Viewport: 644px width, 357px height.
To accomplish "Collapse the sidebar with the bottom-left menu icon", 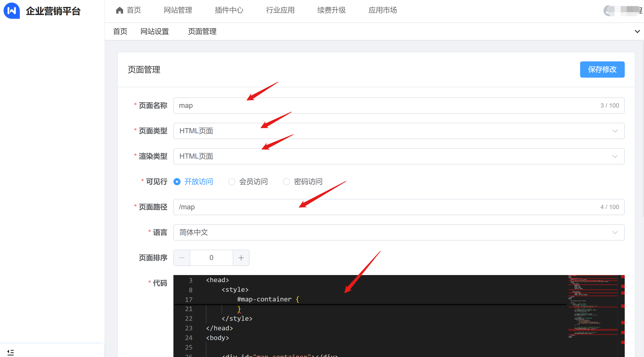I will click(11, 352).
